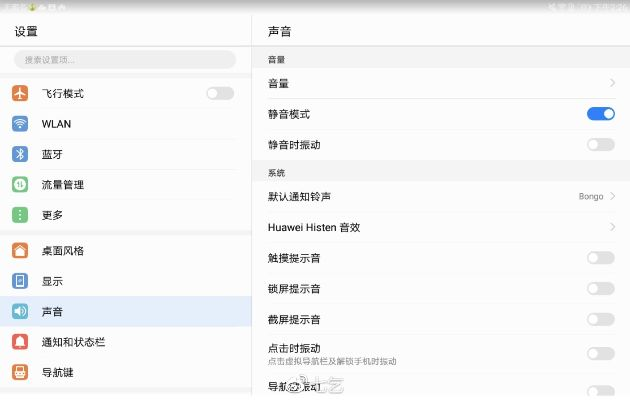The height and width of the screenshot is (400, 630).
Task: Expand the 音量 volume row chevron
Action: 612,83
